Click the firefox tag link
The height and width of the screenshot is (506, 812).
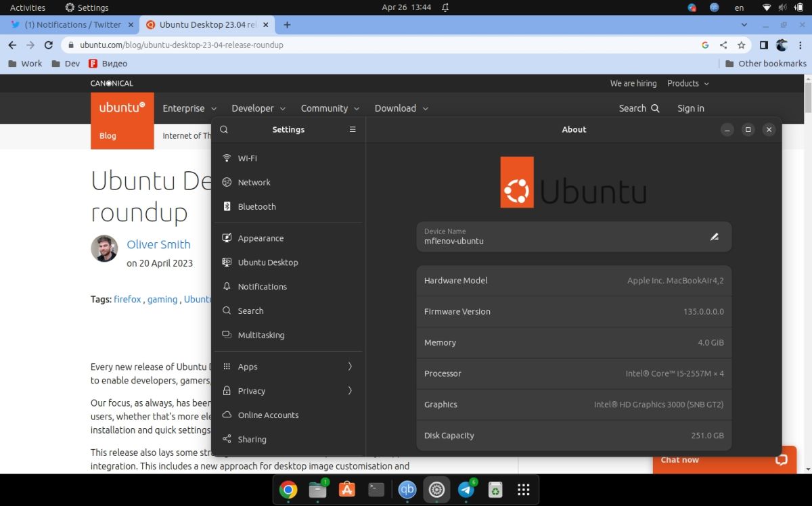click(127, 299)
